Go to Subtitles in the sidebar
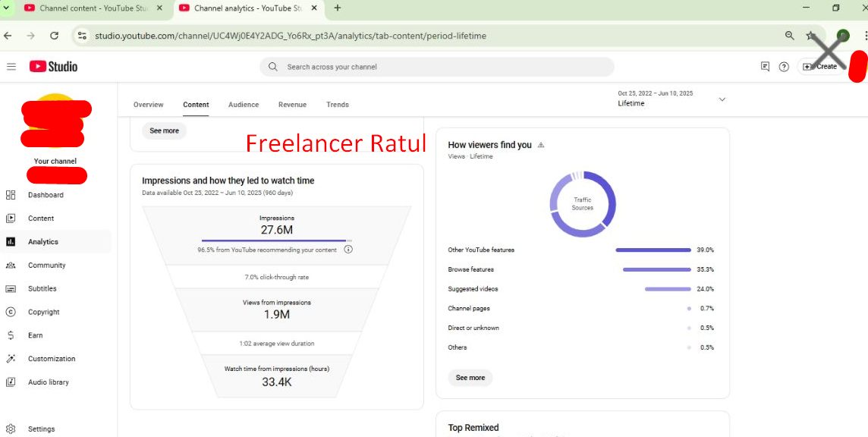The width and height of the screenshot is (868, 437). pyautogui.click(x=42, y=289)
